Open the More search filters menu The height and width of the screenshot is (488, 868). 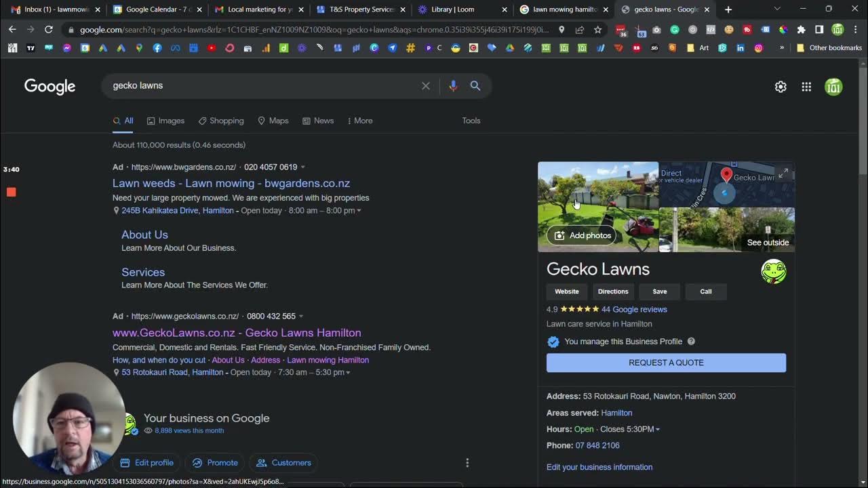(x=359, y=121)
